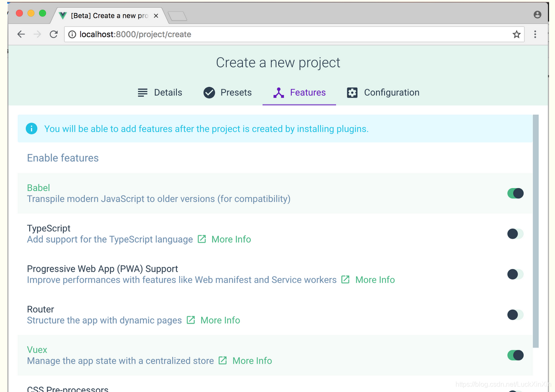Click the Presets checkmark icon
The width and height of the screenshot is (555, 392).
click(x=209, y=93)
